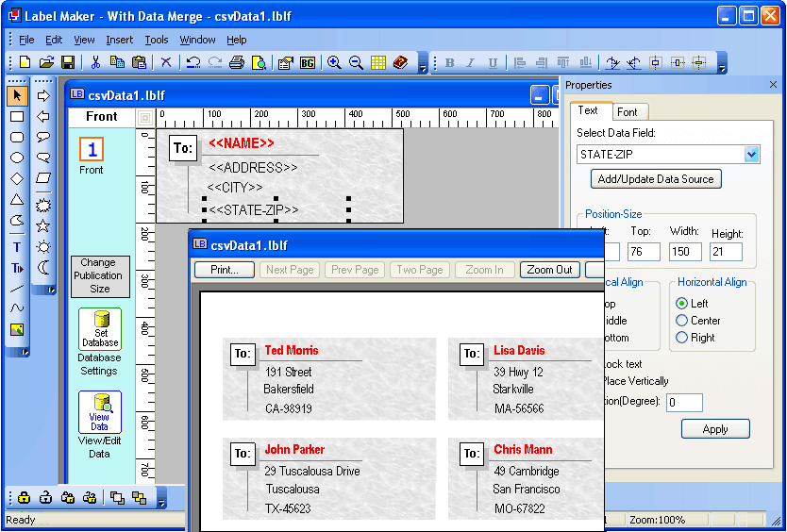787x532 pixels.
Task: Select the Ellipse shape tool
Action: coord(17,158)
